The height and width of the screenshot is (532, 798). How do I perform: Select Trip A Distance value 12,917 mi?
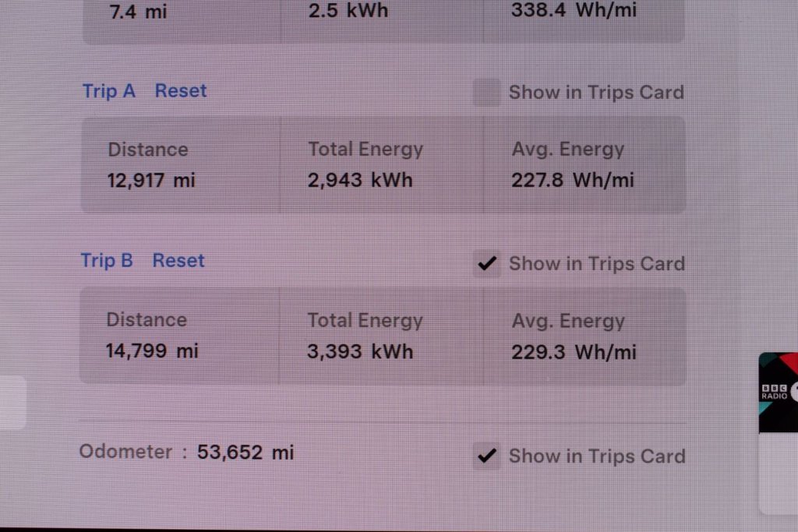[x=150, y=180]
